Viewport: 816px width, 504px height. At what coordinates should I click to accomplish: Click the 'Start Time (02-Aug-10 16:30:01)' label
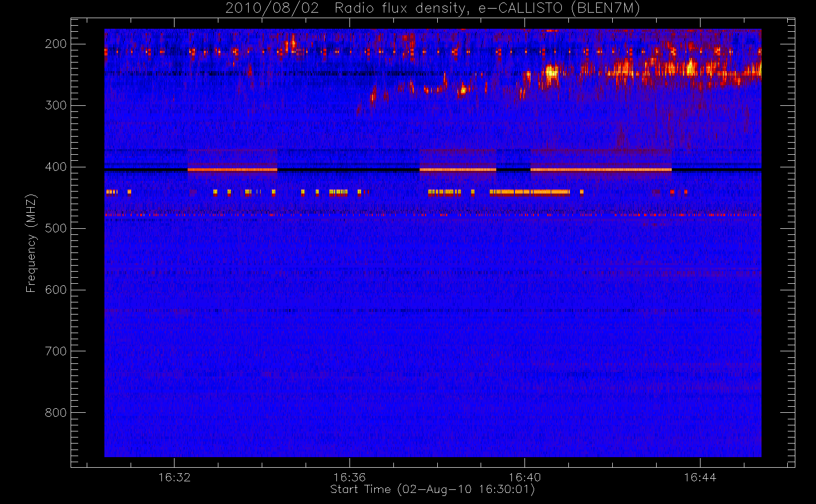[432, 489]
